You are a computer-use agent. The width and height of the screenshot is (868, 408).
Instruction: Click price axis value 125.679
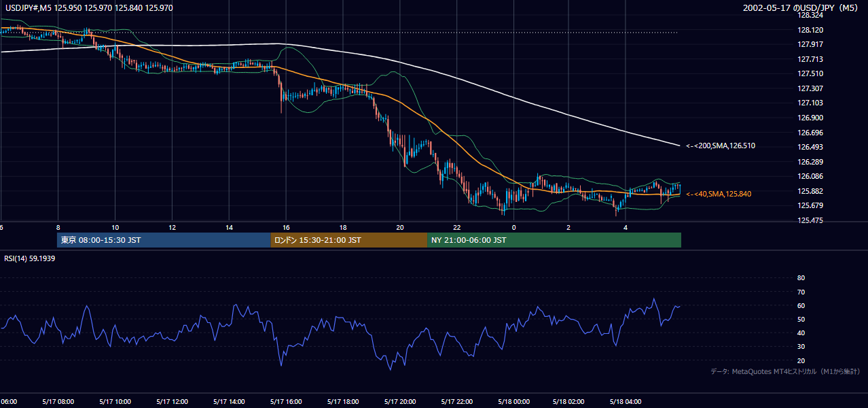pos(810,205)
